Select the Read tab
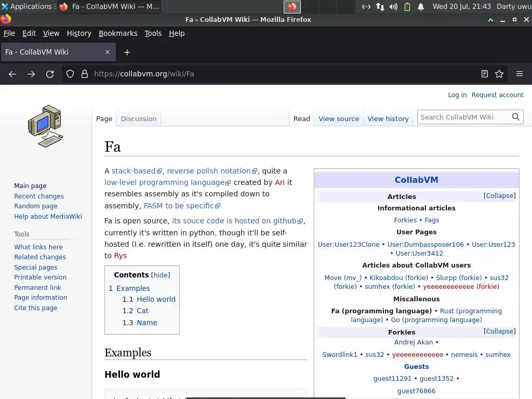532x399 pixels. 302,119
